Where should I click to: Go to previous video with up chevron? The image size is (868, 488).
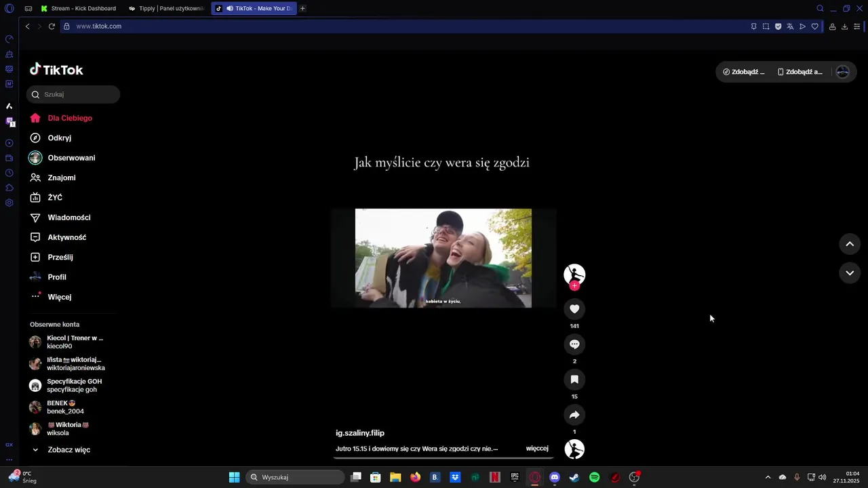(850, 244)
